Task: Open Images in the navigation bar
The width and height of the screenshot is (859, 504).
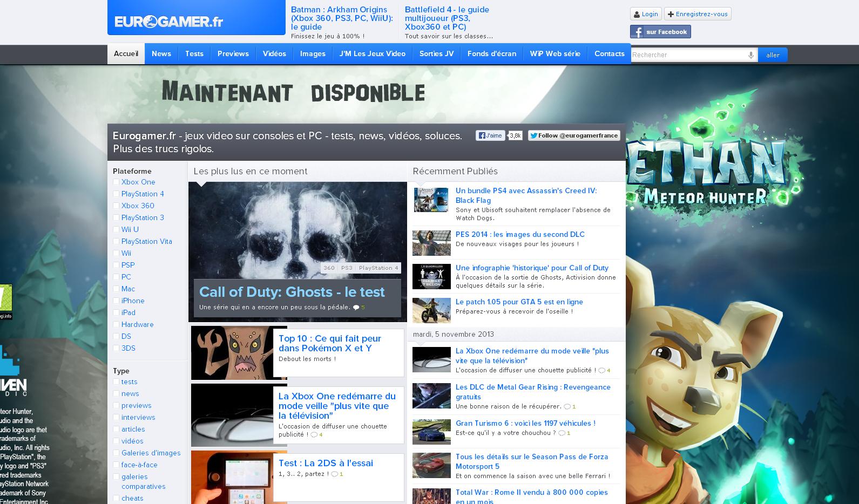Action: (313, 54)
